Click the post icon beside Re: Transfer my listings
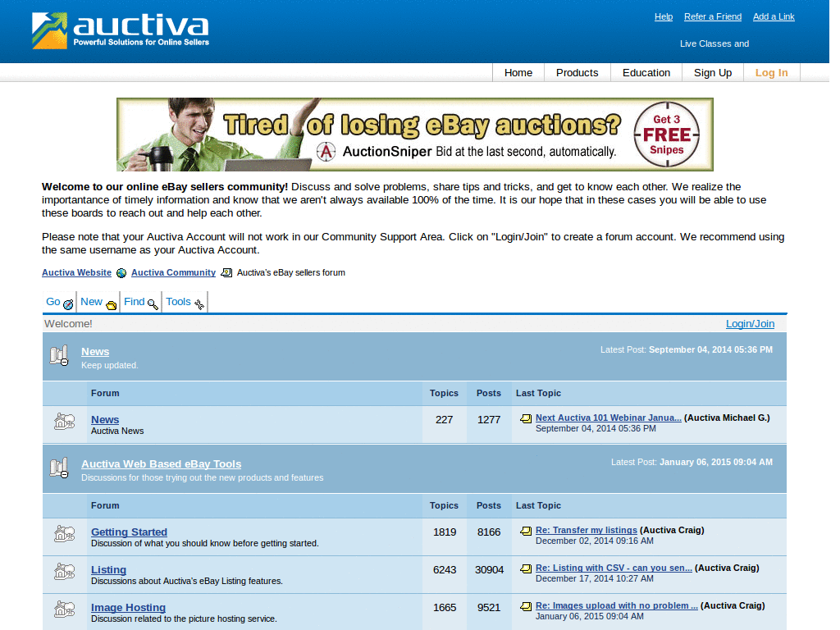This screenshot has height=630, width=840. (526, 531)
